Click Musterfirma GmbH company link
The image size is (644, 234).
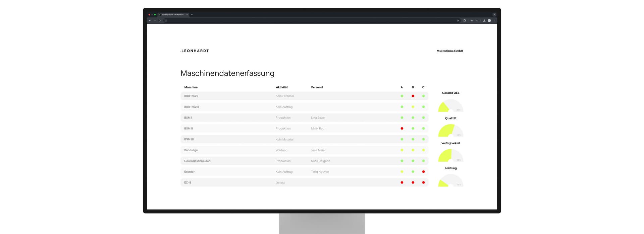(449, 51)
